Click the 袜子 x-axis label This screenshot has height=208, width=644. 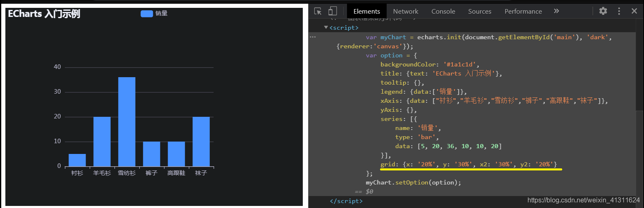201,173
